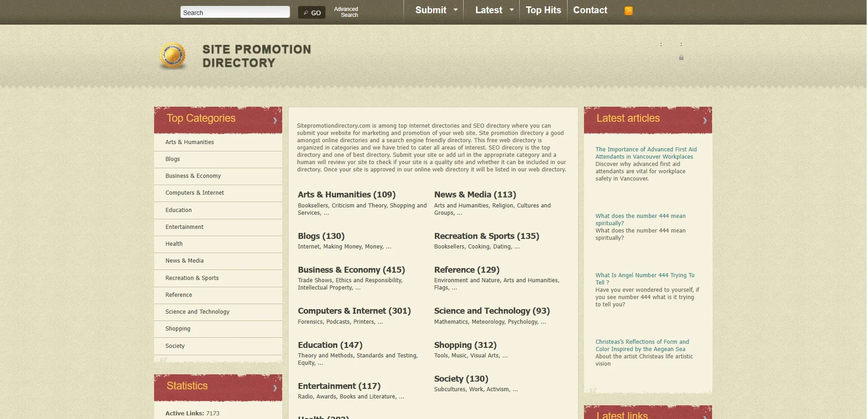Select Arts & Humanities in sidebar
Screen dimensions: 868x419
pyautogui.click(x=190, y=142)
